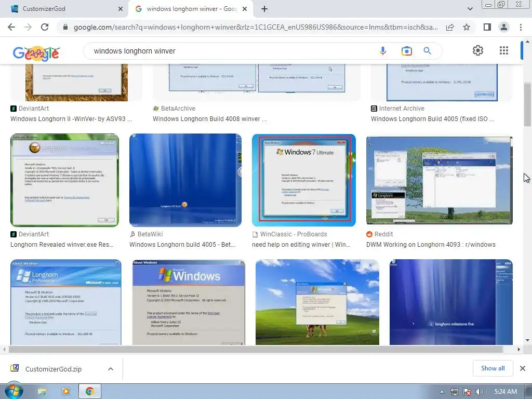The width and height of the screenshot is (532, 399).
Task: Start voice search with microphone
Action: coord(383,51)
